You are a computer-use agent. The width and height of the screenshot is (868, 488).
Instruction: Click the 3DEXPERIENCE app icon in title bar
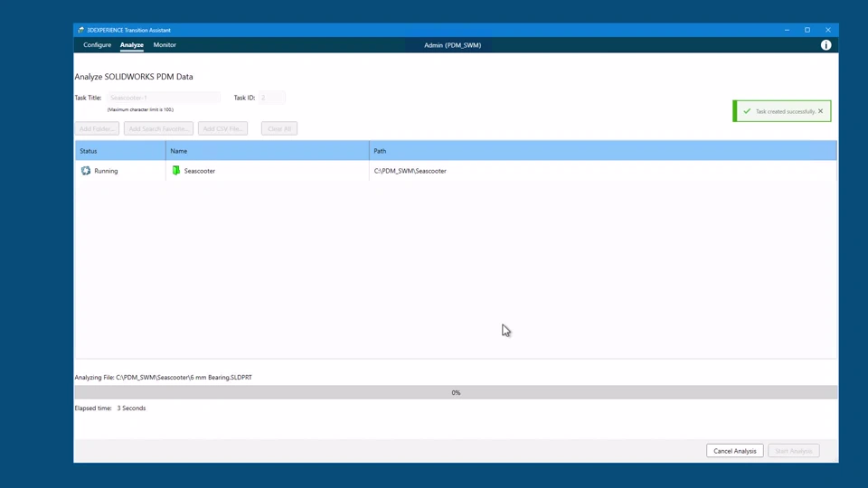coord(80,30)
